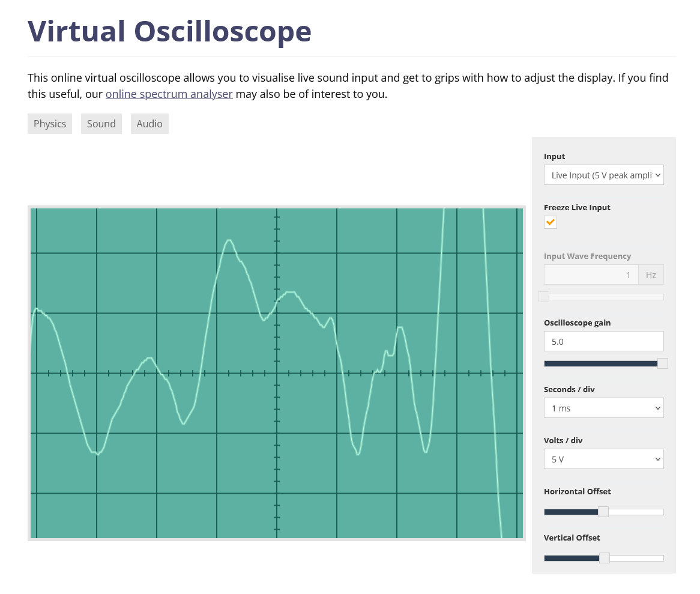Screen dimensions: 700x594
Task: Click the Oscilloscope gain slider handle
Action: point(662,363)
